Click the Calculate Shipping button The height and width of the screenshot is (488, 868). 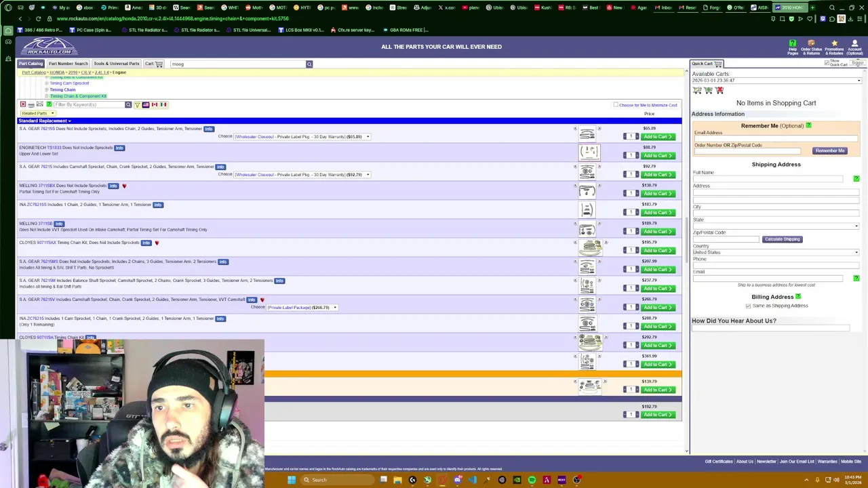pos(782,239)
